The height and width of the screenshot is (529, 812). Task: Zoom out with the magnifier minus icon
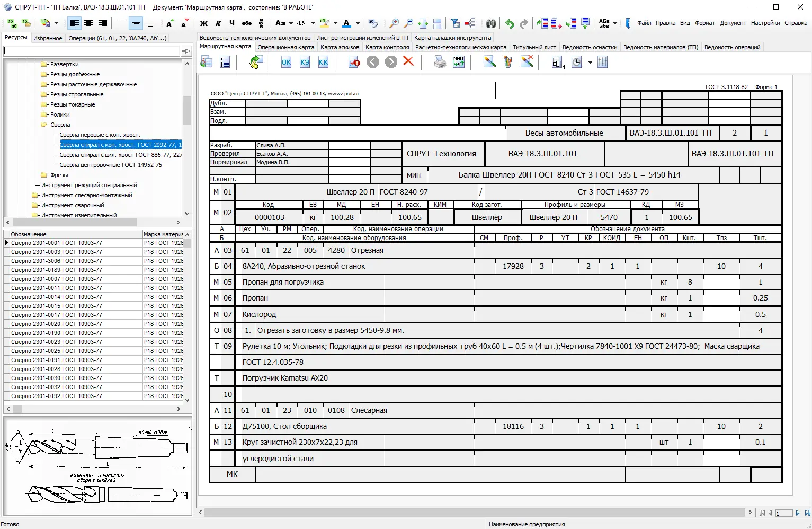coord(408,23)
